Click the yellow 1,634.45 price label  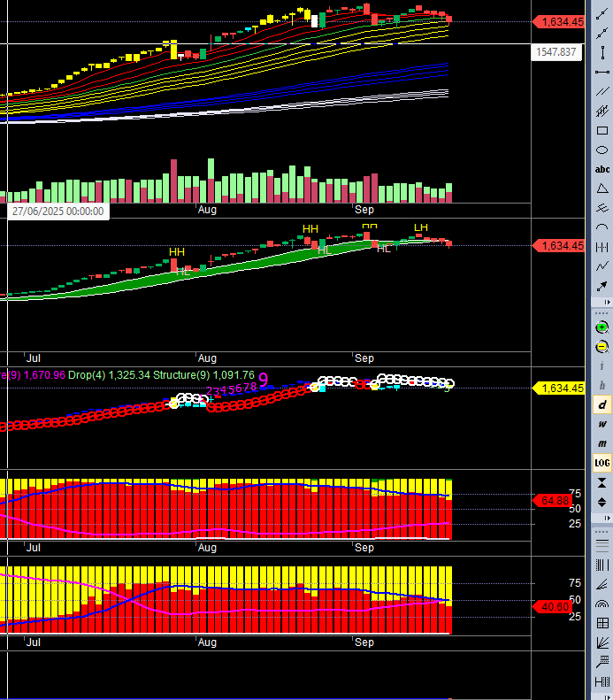pyautogui.click(x=558, y=388)
